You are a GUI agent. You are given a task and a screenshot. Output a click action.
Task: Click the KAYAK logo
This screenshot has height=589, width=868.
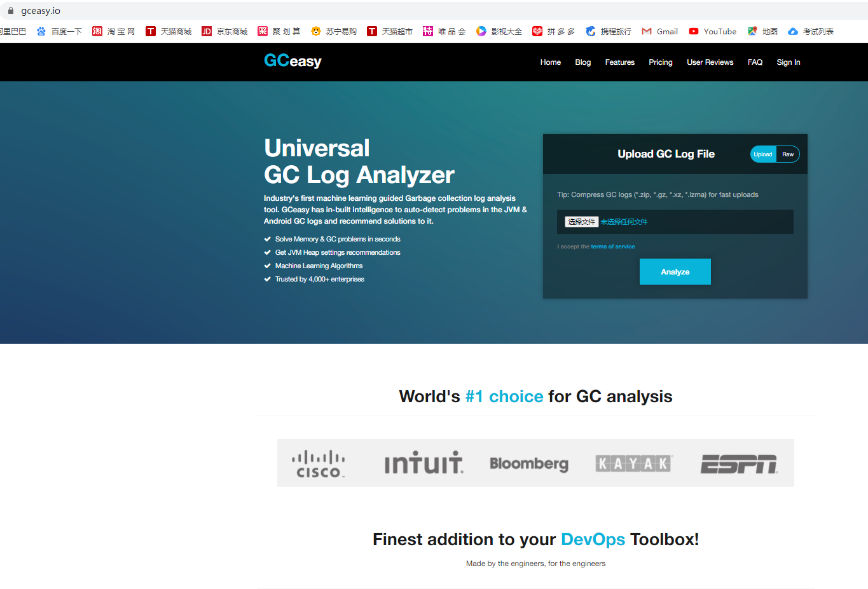tap(634, 464)
